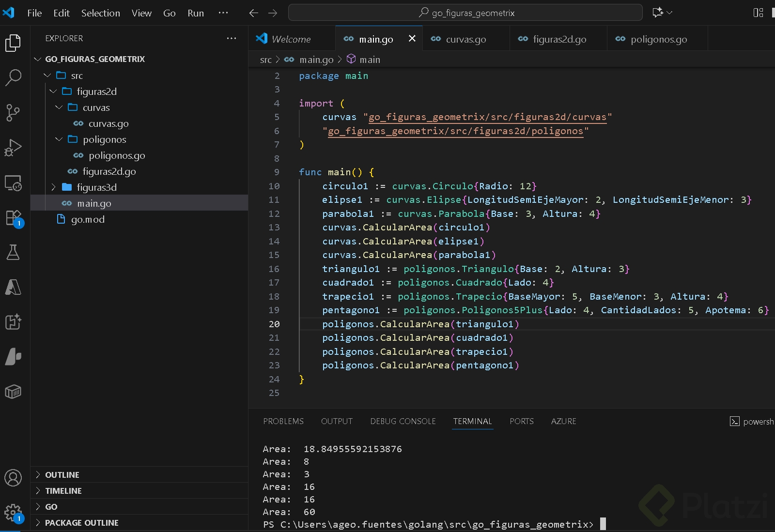The height and width of the screenshot is (532, 775).
Task: Open the Remote Explorer icon
Action: click(13, 183)
